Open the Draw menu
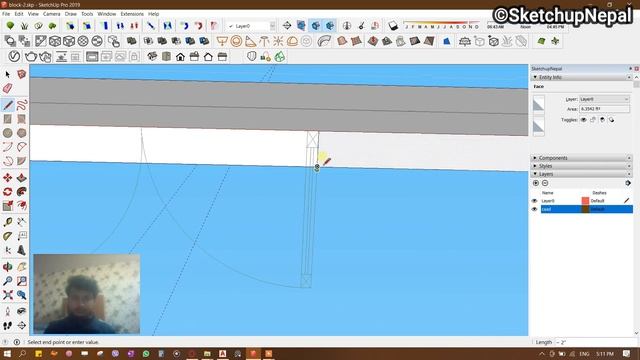640x360 pixels. 71,13
